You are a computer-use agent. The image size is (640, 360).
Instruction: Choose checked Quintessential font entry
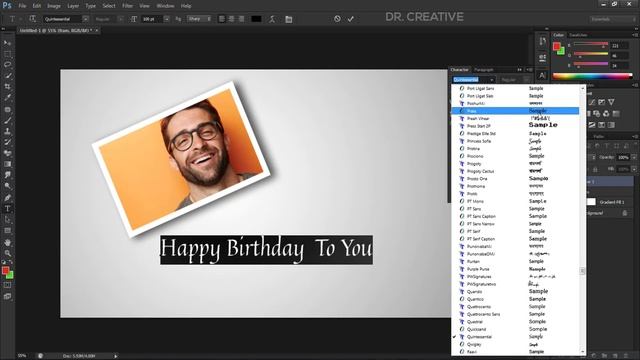(x=515, y=337)
